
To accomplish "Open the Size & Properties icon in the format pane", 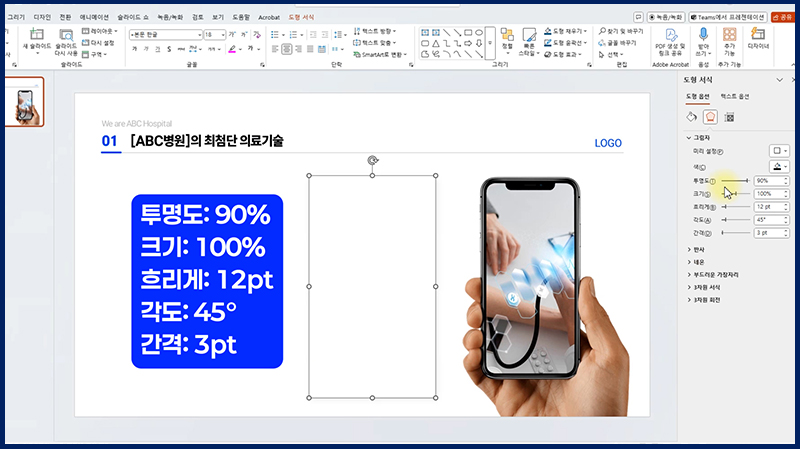I will click(730, 117).
